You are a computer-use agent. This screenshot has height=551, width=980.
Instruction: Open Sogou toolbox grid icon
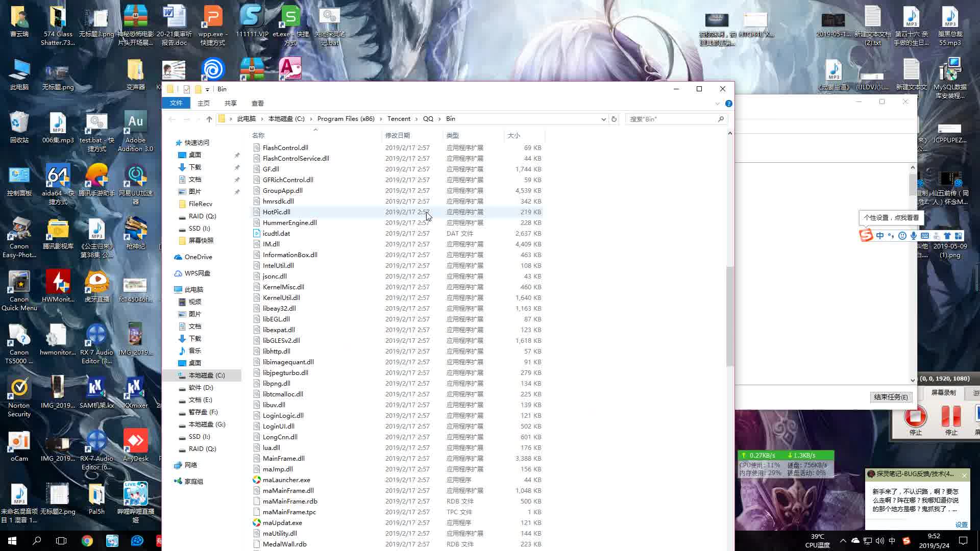(959, 236)
